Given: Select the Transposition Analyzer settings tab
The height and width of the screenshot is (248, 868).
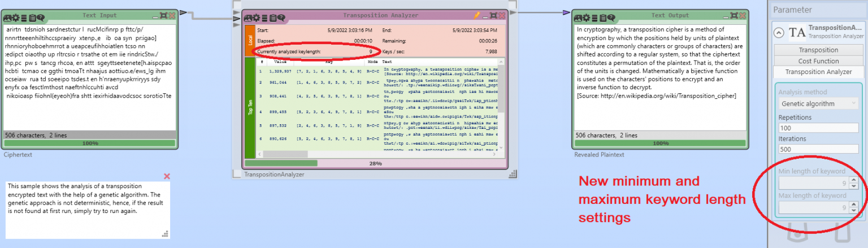Looking at the screenshot, I should [818, 72].
